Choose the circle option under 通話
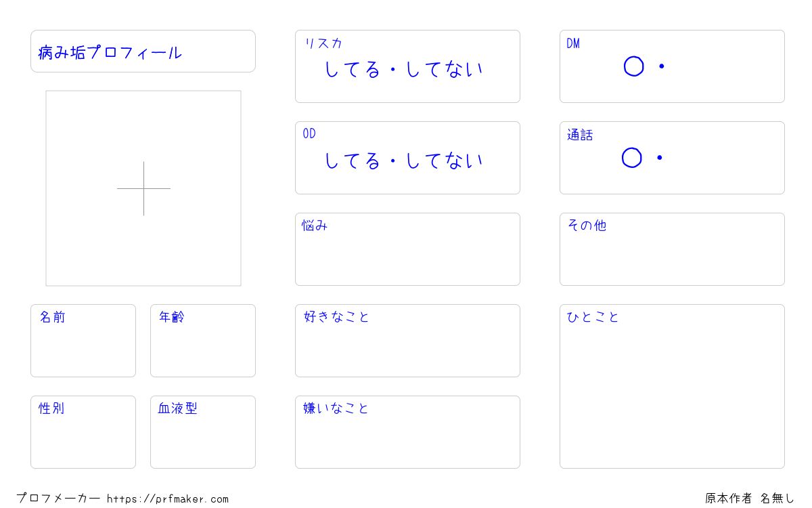The width and height of the screenshot is (812, 508). [631, 158]
